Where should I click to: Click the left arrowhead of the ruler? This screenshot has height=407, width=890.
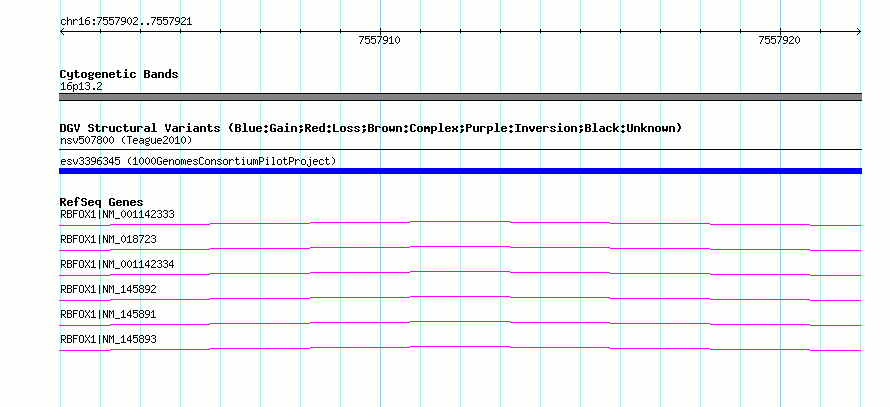click(62, 32)
